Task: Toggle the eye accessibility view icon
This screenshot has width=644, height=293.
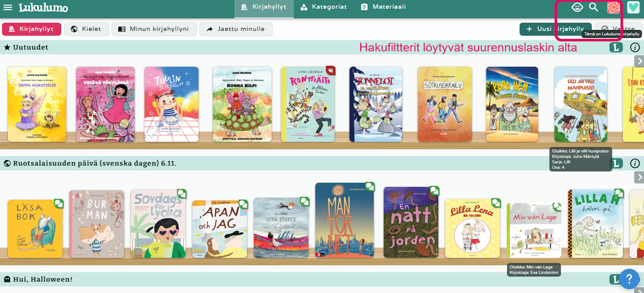Action: (577, 8)
